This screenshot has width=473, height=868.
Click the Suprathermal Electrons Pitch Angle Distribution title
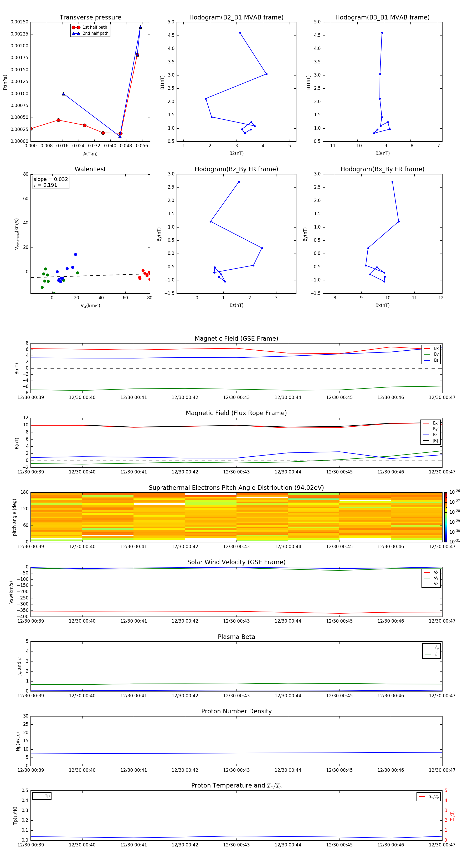click(236, 488)
